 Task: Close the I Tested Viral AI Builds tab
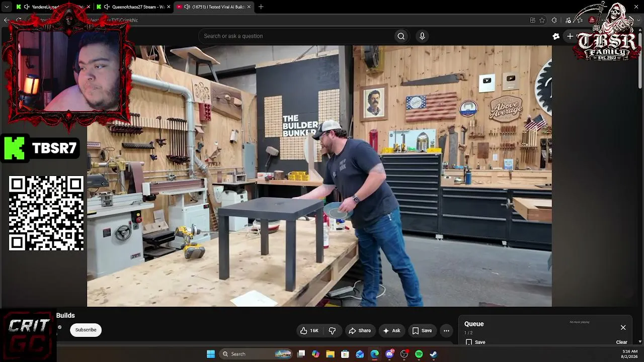(x=249, y=7)
